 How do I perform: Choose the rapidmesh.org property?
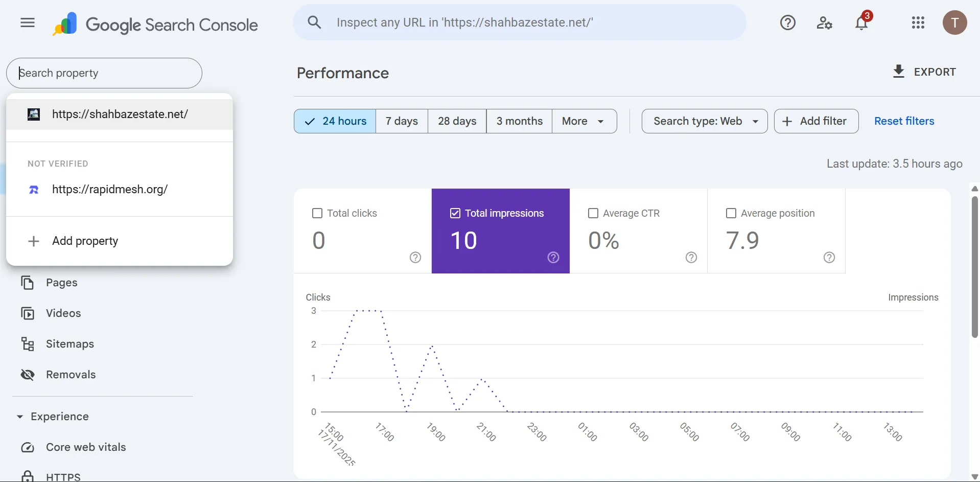click(110, 189)
